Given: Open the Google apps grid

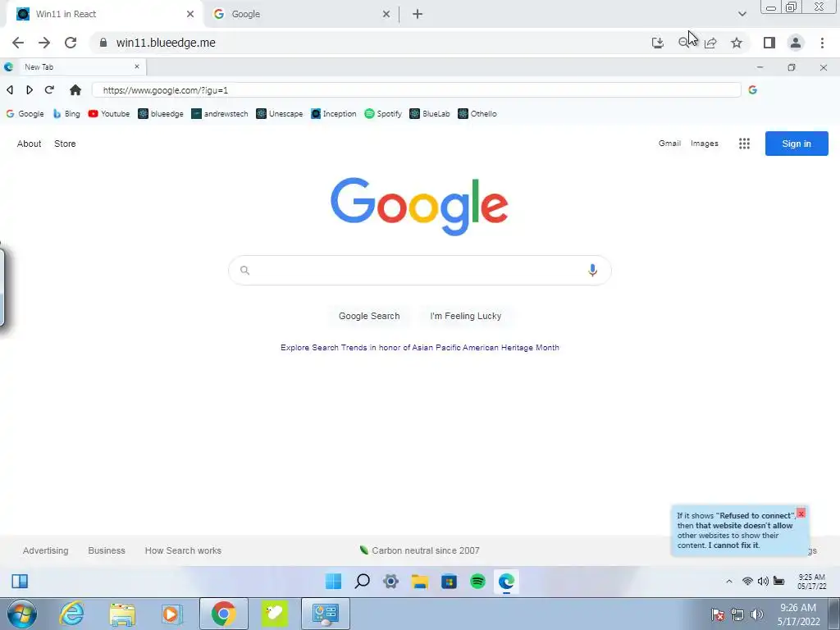Looking at the screenshot, I should pyautogui.click(x=744, y=144).
